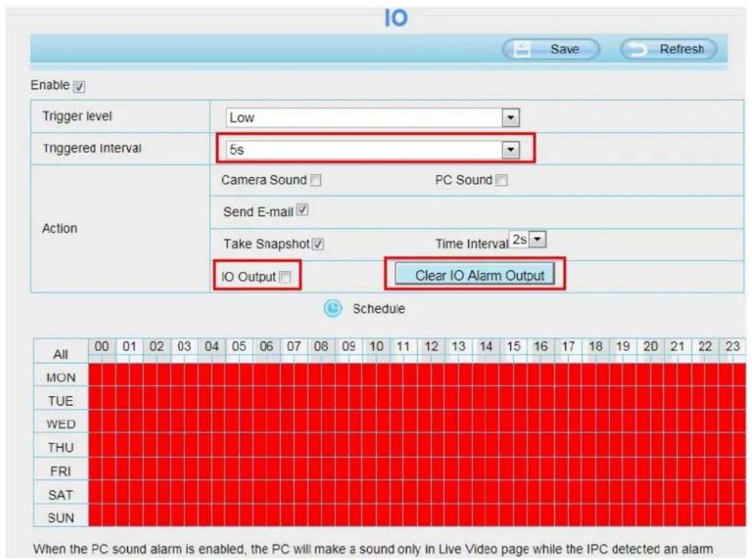This screenshot has width=752, height=560.
Task: Click the 17 hour column header
Action: (x=567, y=347)
